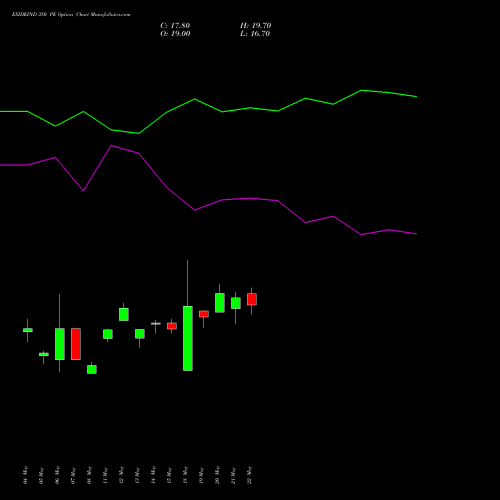Click the 22 May date label
The height and width of the screenshot is (500, 500).
(x=250, y=475)
